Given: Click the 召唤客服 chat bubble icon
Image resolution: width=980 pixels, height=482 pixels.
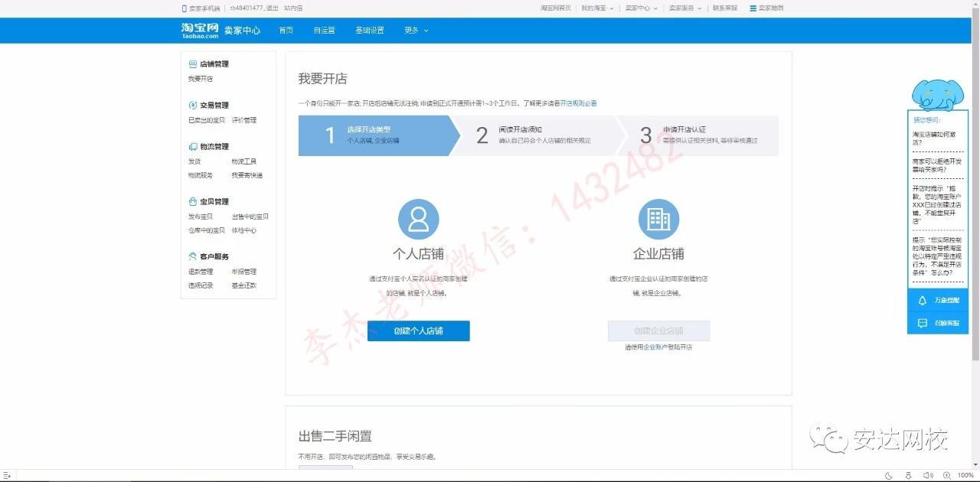Looking at the screenshot, I should click(x=923, y=324).
